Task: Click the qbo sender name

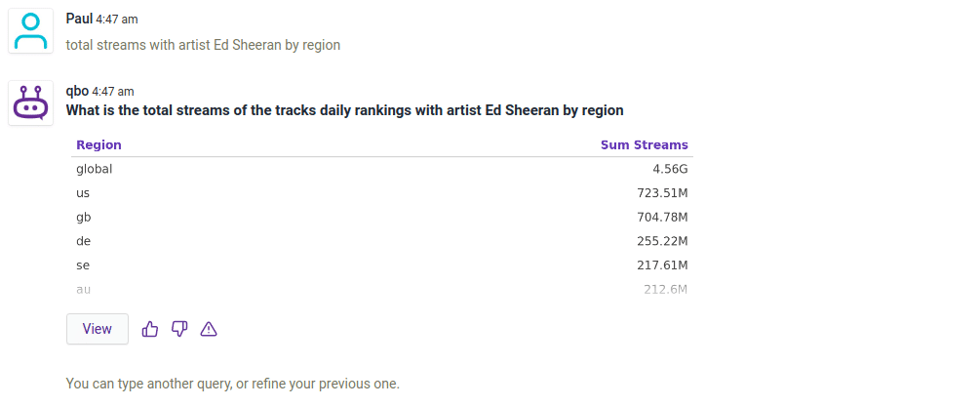Action: click(77, 91)
